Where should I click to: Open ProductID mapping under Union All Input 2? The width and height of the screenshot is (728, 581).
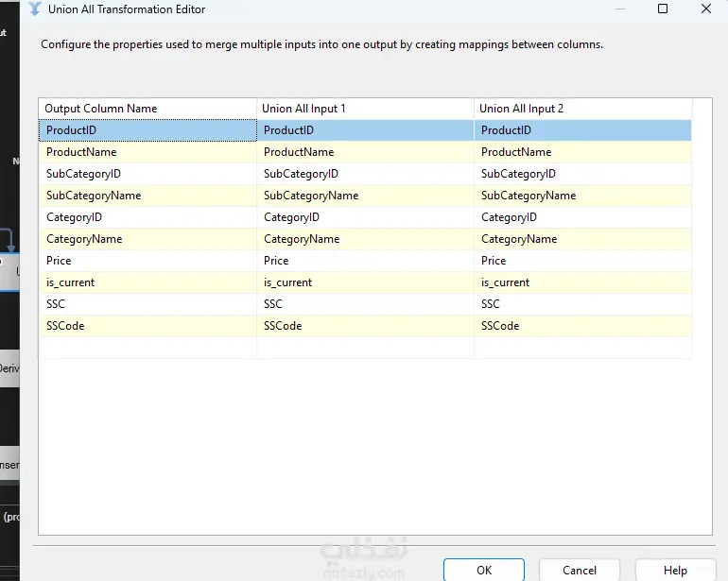click(x=583, y=130)
